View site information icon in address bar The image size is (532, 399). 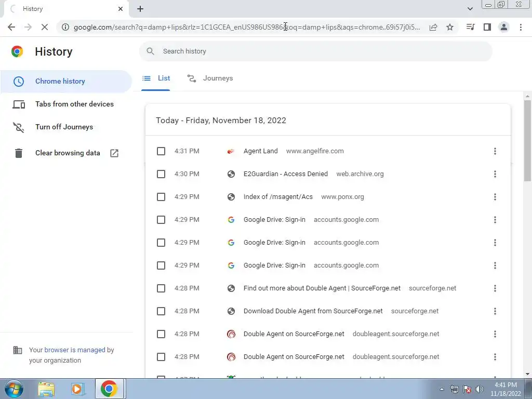pos(65,27)
